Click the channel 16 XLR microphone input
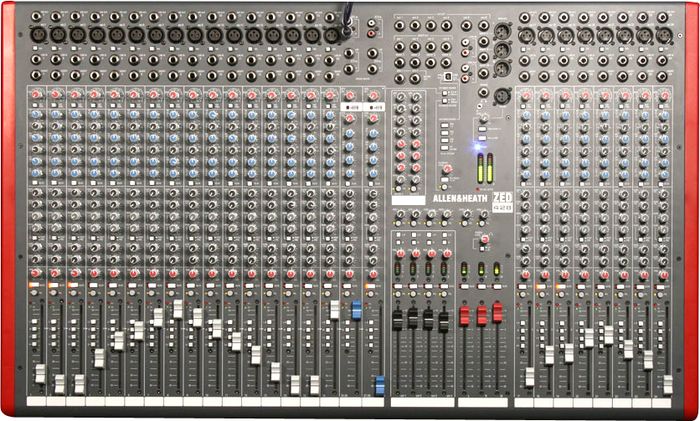700x421 pixels. pos(332,35)
